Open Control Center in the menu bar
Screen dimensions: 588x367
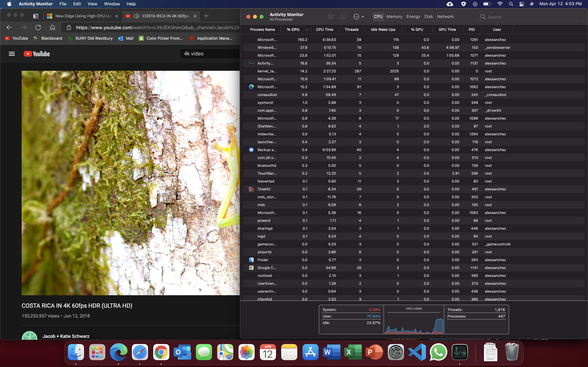point(521,4)
